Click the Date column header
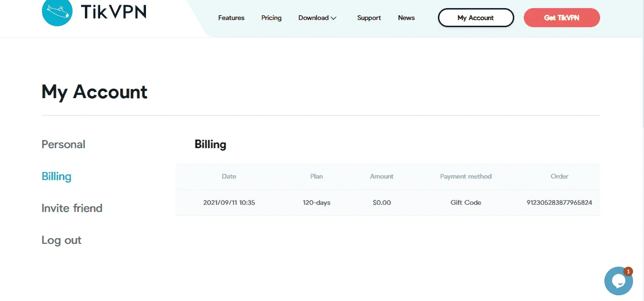644x301 pixels. click(229, 176)
